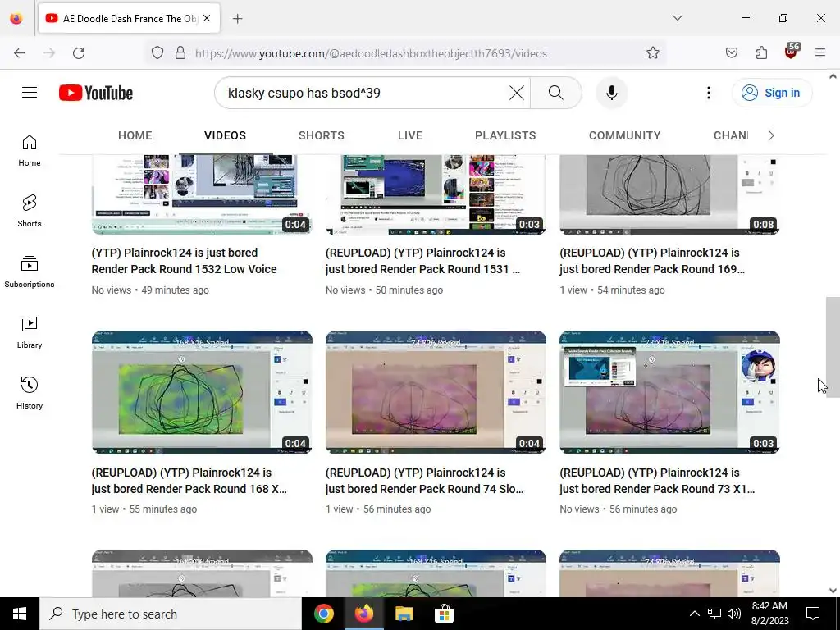Start voice search with microphone
Screen dimensions: 840x630
611,93
